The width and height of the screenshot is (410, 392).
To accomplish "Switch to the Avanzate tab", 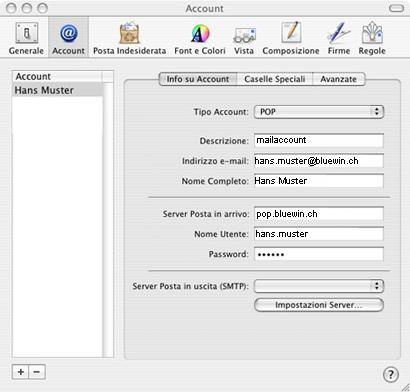I will click(x=339, y=79).
